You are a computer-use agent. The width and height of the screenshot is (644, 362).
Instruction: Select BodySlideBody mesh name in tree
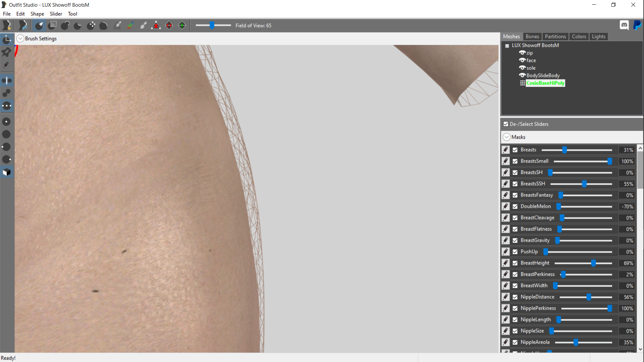click(x=543, y=75)
